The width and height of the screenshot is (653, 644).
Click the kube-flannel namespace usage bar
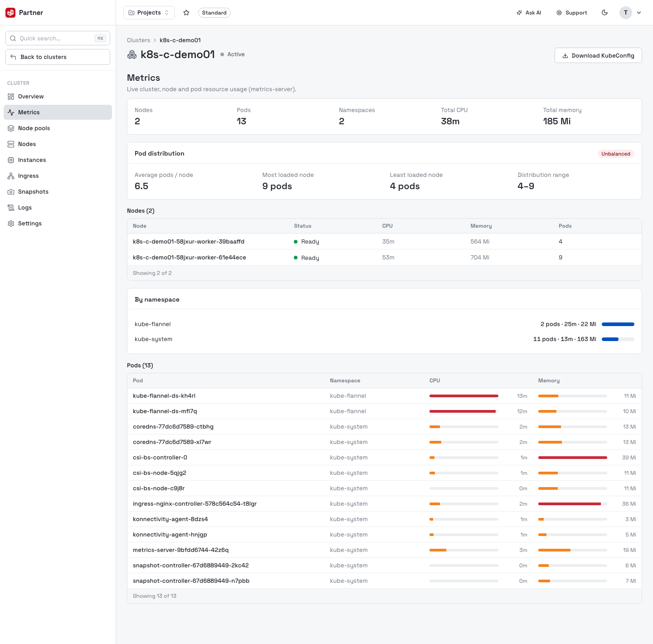click(618, 324)
